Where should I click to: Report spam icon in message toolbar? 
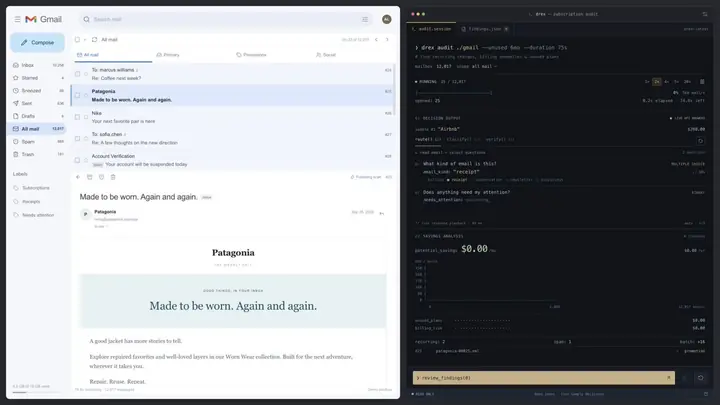(x=101, y=177)
